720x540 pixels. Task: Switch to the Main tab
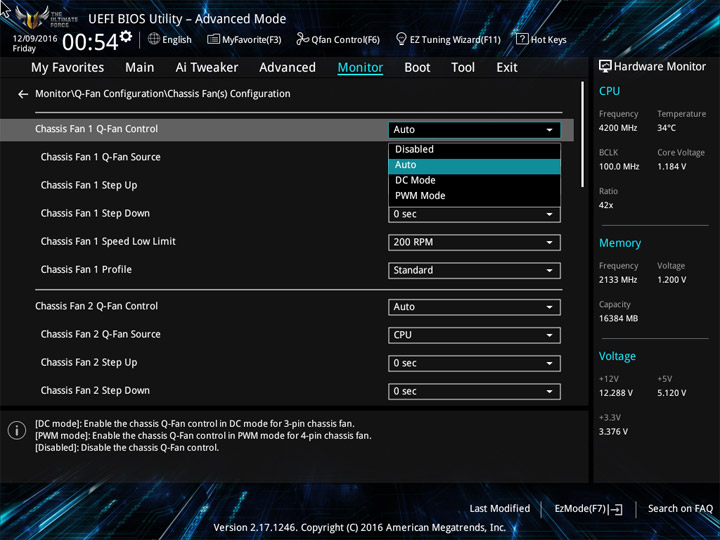click(x=140, y=68)
